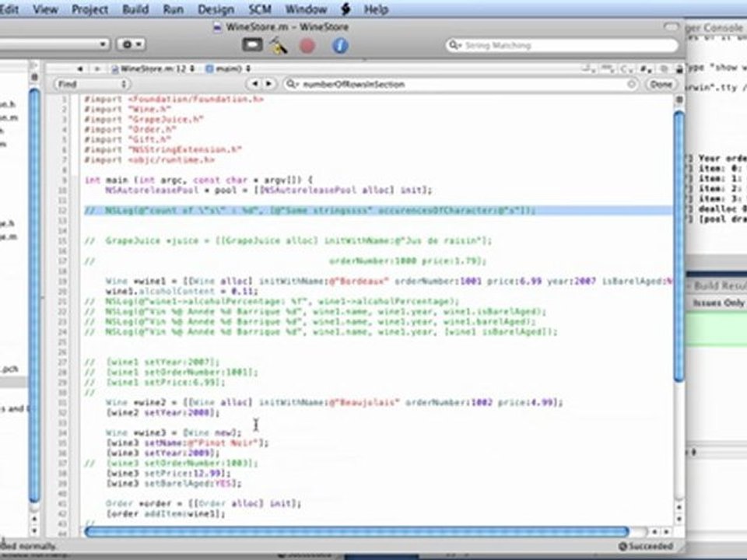Find previous match with left arrow

(x=255, y=84)
